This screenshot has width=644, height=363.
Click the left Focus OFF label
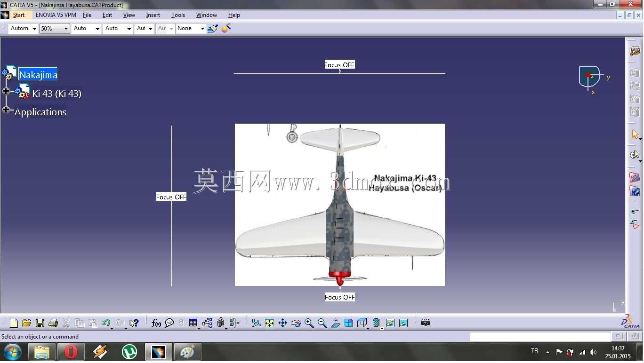pos(171,197)
